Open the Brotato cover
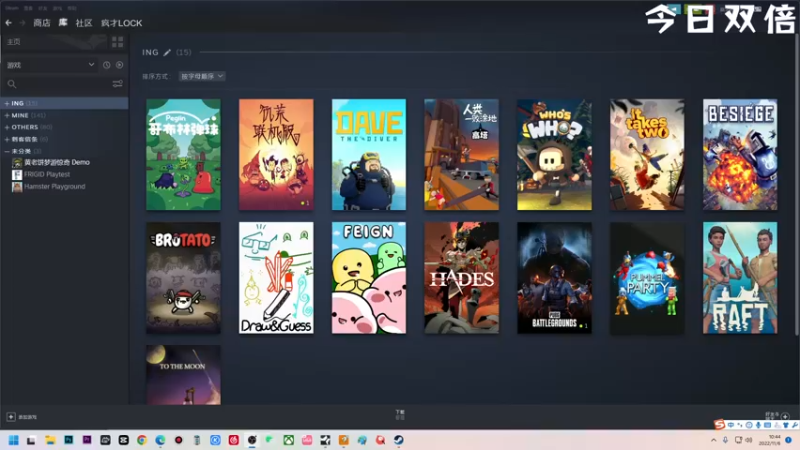This screenshot has width=800, height=450. (184, 278)
